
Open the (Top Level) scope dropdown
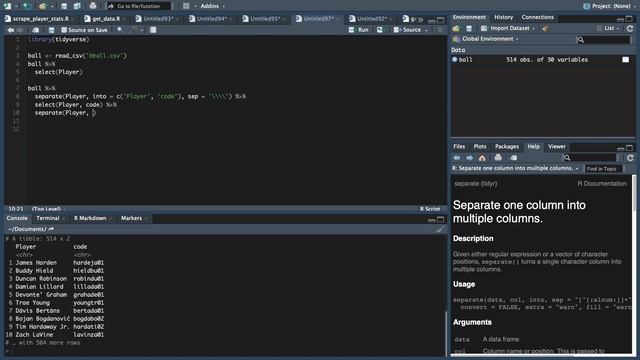pyautogui.click(x=48, y=209)
